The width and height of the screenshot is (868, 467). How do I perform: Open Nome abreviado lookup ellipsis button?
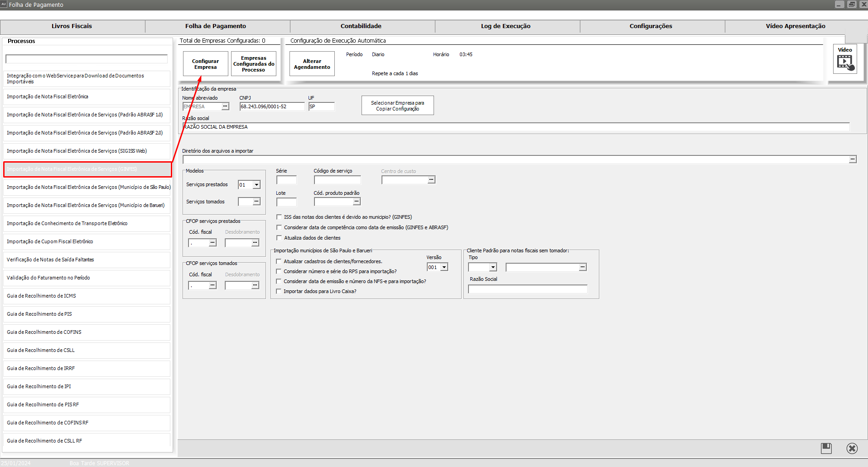225,106
